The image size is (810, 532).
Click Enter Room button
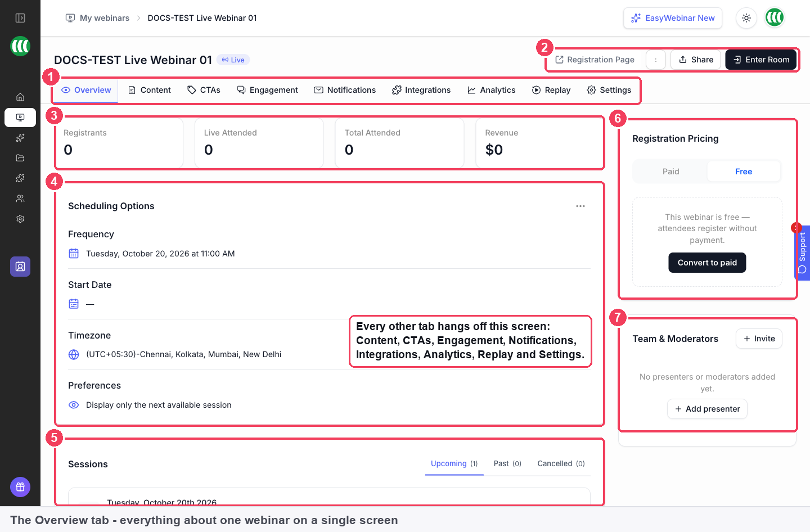click(761, 60)
